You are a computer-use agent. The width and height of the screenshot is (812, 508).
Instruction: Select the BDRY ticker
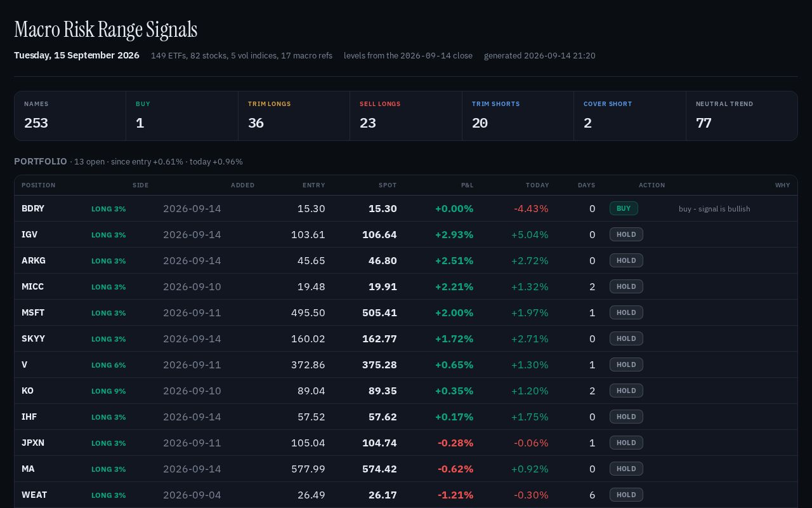click(33, 208)
